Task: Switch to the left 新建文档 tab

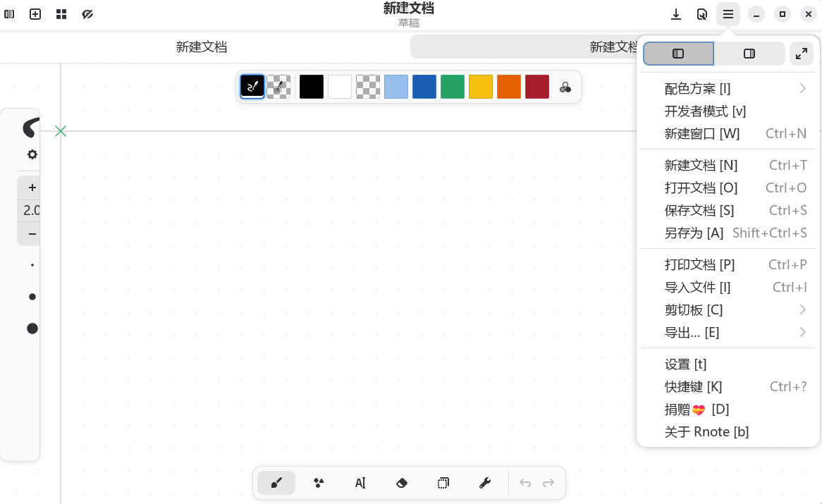Action: pos(202,47)
